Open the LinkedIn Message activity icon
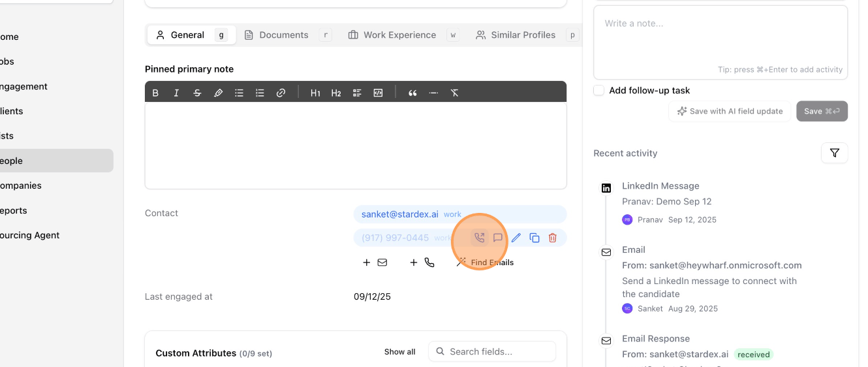 pos(606,188)
